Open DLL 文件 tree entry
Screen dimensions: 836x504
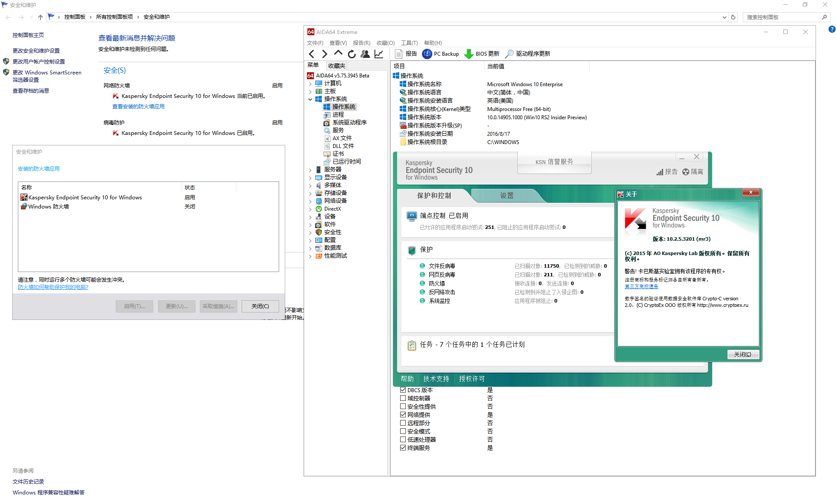[343, 146]
